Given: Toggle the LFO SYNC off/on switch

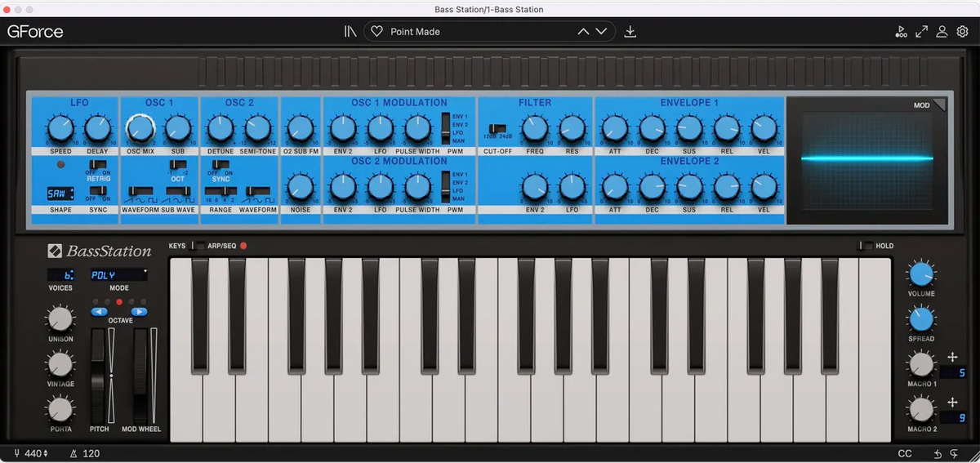Looking at the screenshot, I should tap(98, 192).
